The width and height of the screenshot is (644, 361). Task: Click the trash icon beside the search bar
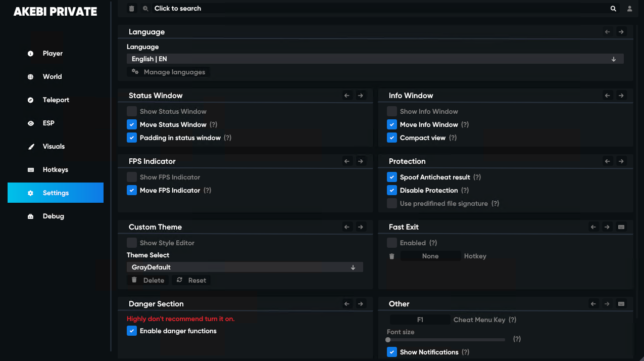point(132,9)
